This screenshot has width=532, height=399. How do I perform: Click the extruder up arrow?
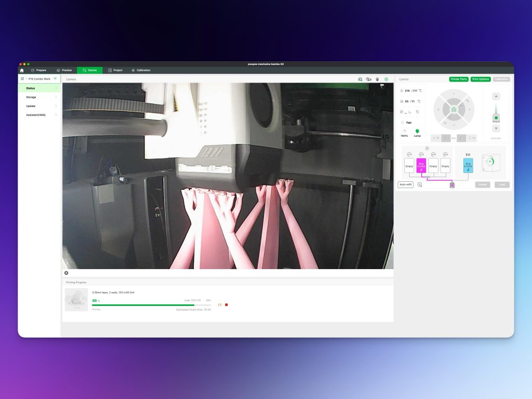tap(496, 96)
